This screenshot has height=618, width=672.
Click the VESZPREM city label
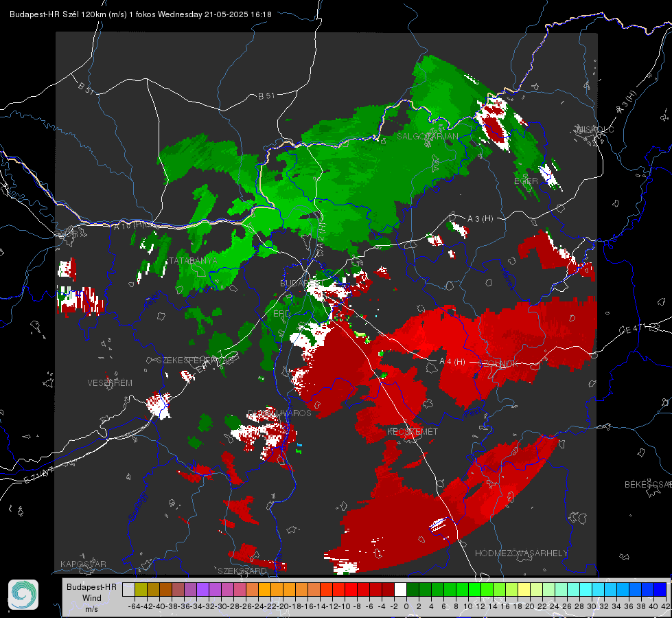pyautogui.click(x=110, y=383)
